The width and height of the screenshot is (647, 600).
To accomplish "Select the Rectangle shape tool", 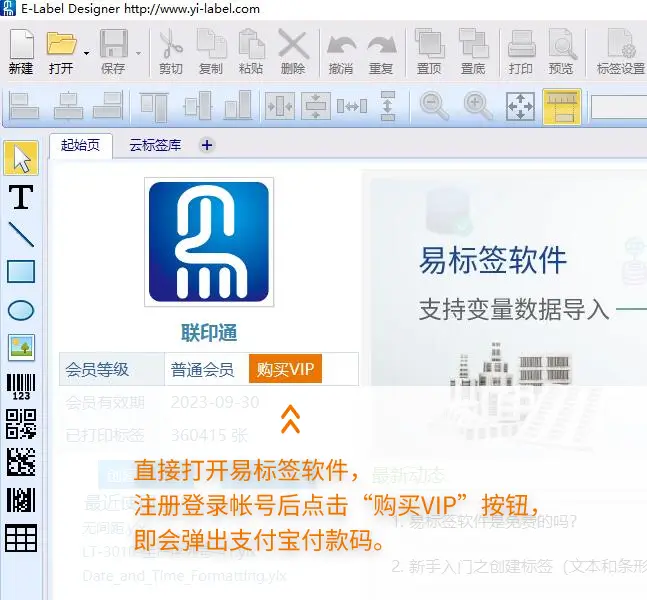I will click(21, 272).
